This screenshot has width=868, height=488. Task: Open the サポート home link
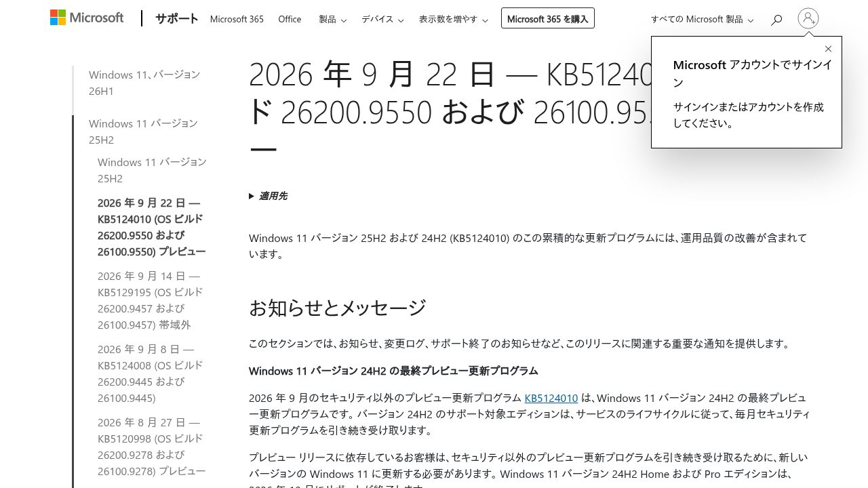tap(176, 19)
